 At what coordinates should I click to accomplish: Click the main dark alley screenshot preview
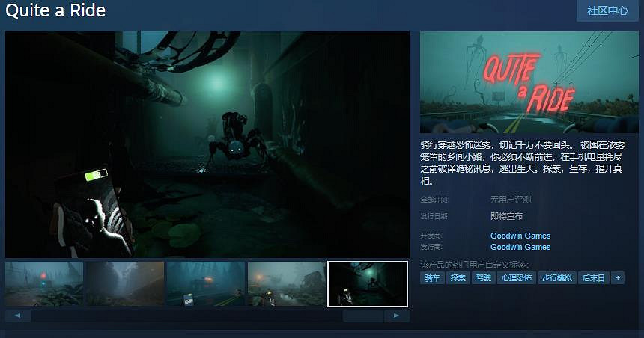[207, 144]
